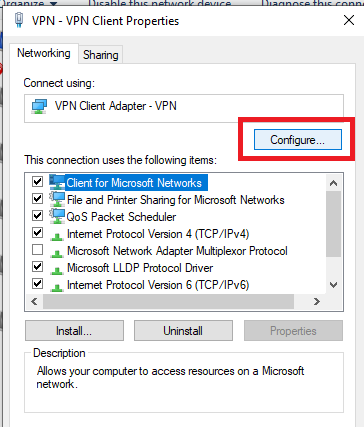Uncheck Internet Protocol Version 6 (TCP/IPv6)
The width and height of the screenshot is (364, 427).
tap(37, 284)
